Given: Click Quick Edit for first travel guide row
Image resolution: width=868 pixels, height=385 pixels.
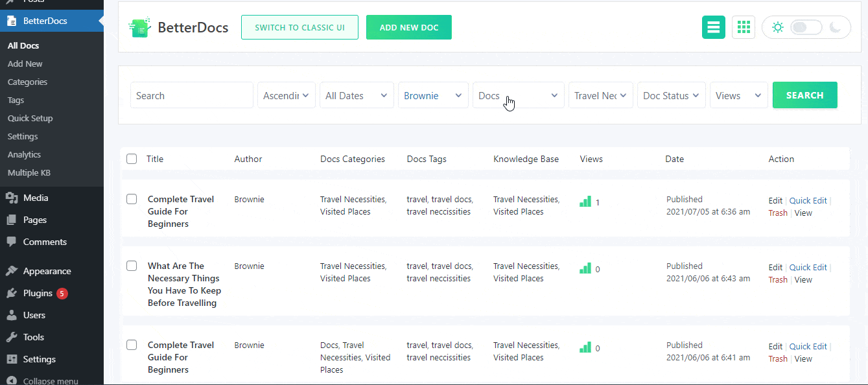Looking at the screenshot, I should [x=808, y=200].
